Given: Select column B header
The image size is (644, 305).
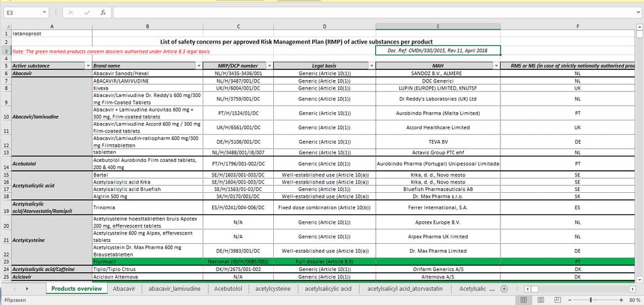Looking at the screenshot, I should (147, 26).
